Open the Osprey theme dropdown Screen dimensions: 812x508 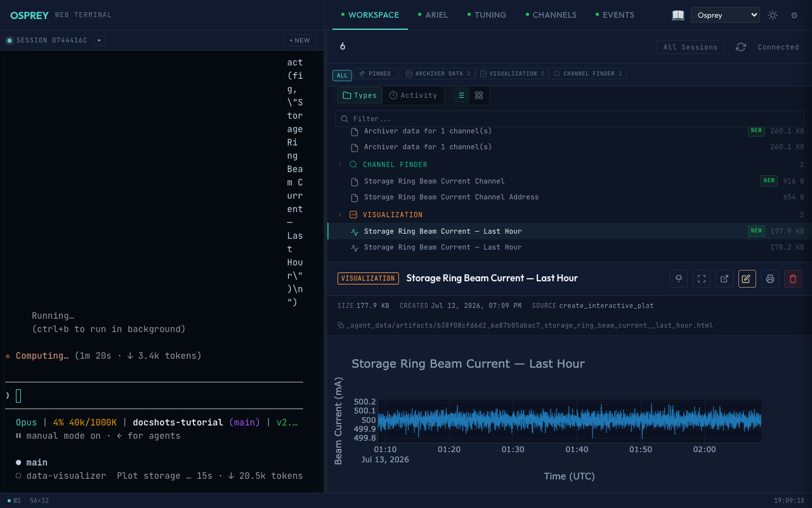[725, 15]
